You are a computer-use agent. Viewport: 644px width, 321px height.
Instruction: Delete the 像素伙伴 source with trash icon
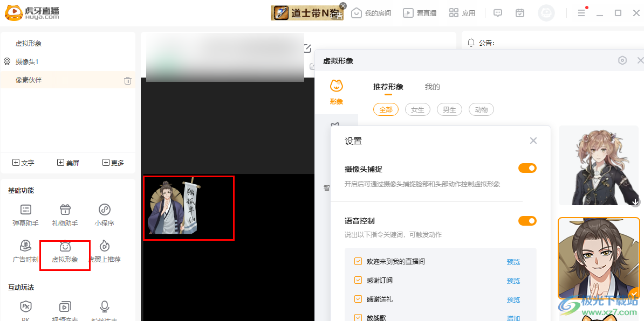[x=128, y=80]
